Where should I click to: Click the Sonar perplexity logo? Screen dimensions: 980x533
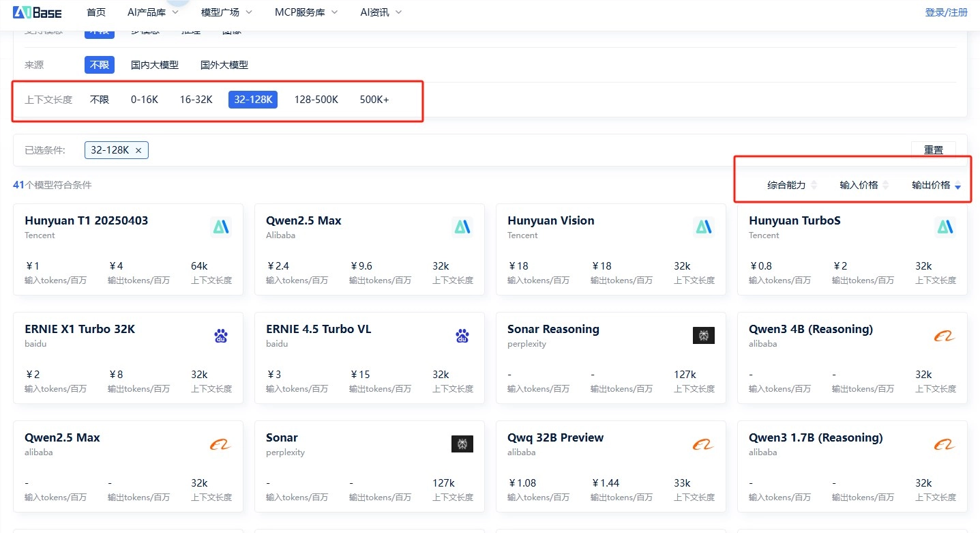[x=462, y=444]
